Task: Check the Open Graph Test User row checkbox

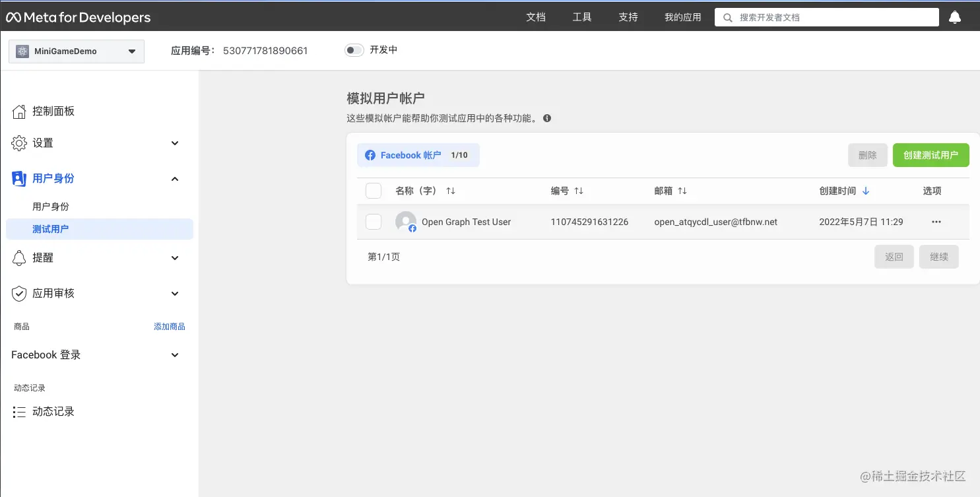Action: (x=373, y=222)
